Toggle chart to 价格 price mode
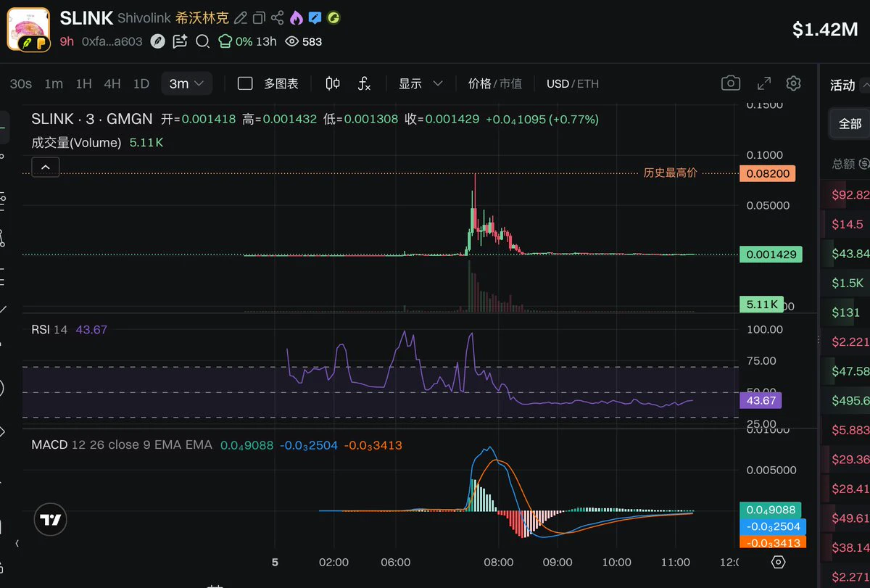 tap(479, 83)
